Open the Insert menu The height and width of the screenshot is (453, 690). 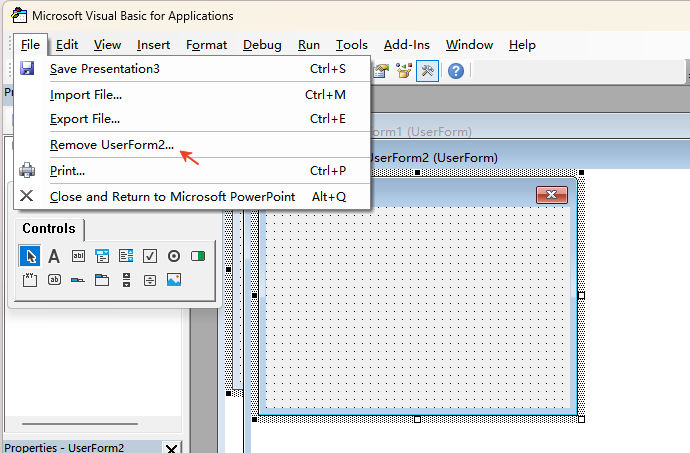click(153, 45)
